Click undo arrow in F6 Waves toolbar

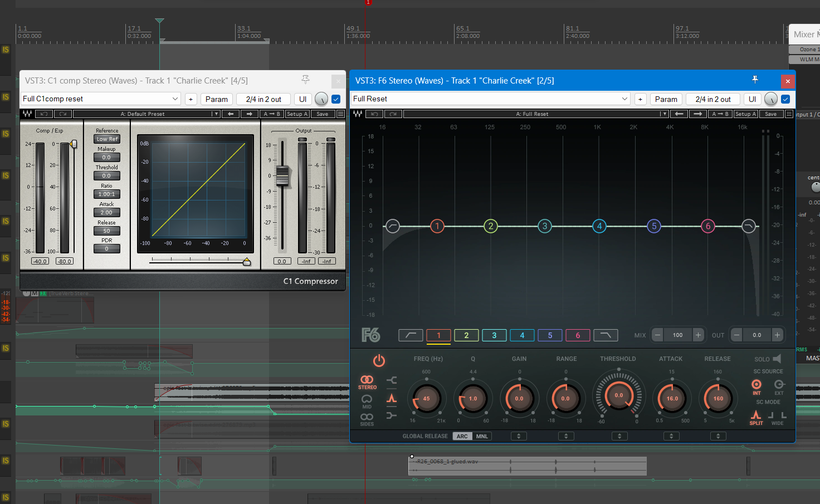375,114
